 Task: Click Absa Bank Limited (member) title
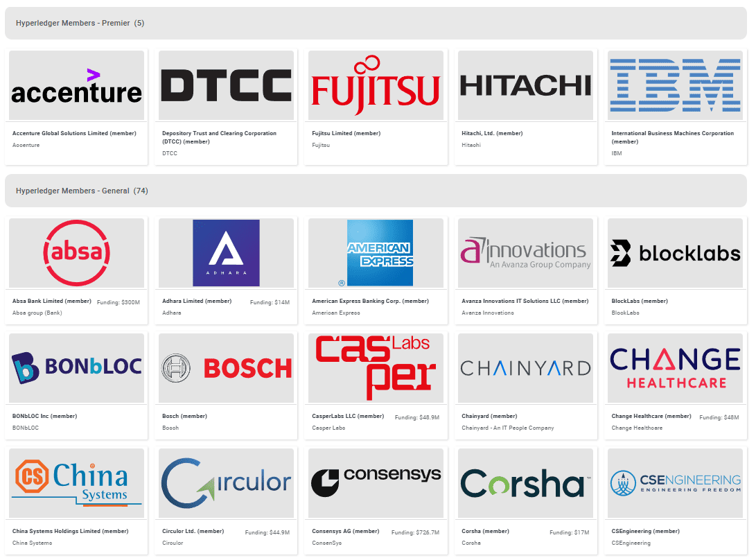pyautogui.click(x=51, y=301)
